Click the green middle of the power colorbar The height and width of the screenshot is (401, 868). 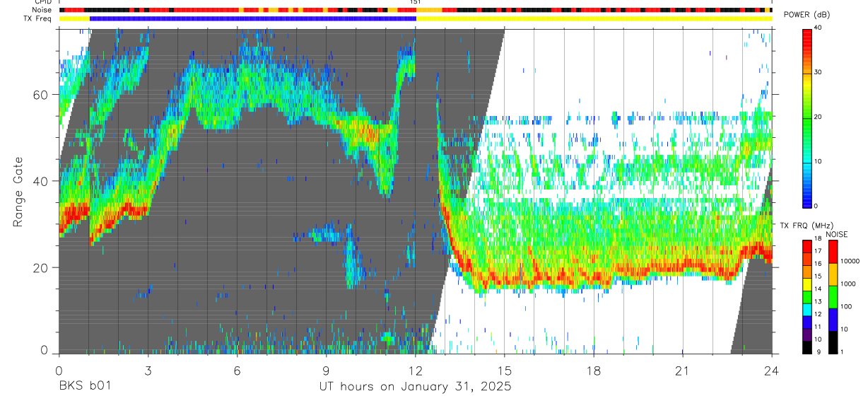(807, 117)
